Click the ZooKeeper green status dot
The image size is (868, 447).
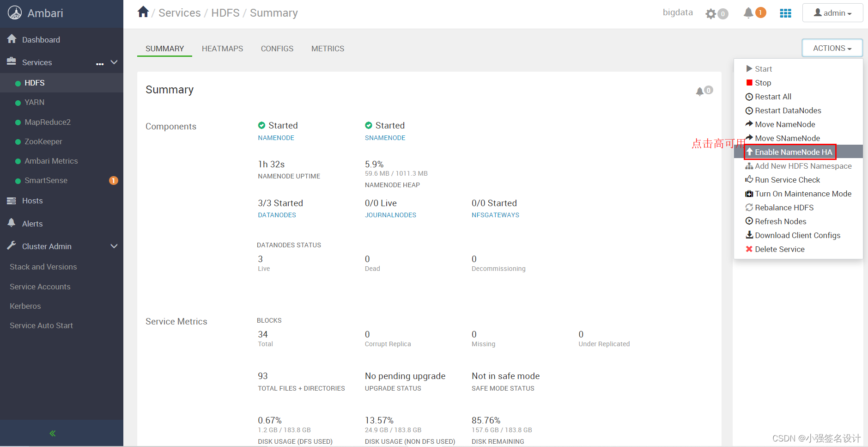18,142
